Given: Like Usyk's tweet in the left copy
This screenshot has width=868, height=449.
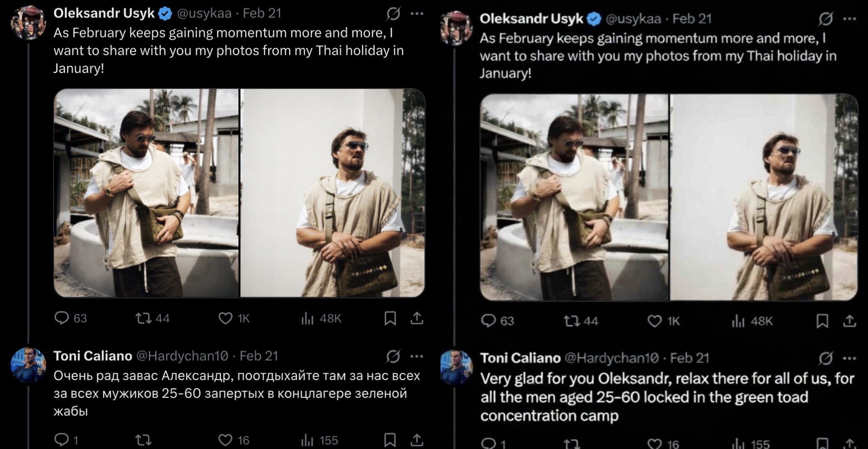Looking at the screenshot, I should pyautogui.click(x=225, y=318).
